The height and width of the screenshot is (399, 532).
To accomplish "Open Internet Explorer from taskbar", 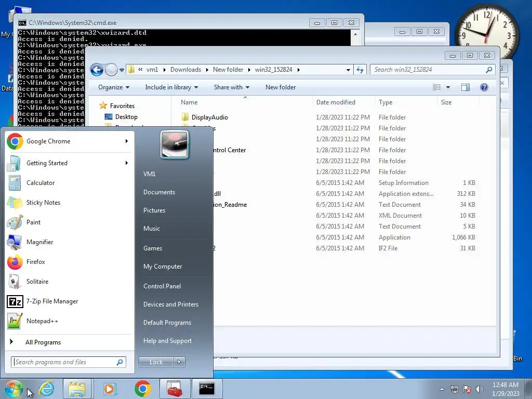I will pos(46,389).
